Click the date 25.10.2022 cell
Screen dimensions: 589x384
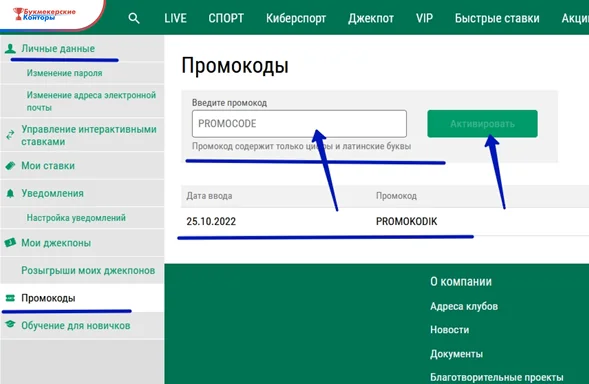pyautogui.click(x=211, y=221)
